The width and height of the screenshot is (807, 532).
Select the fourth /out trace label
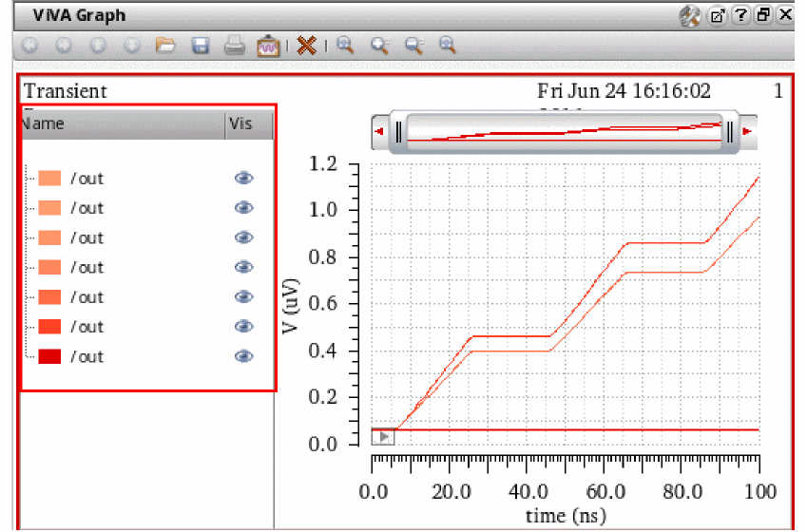(87, 268)
